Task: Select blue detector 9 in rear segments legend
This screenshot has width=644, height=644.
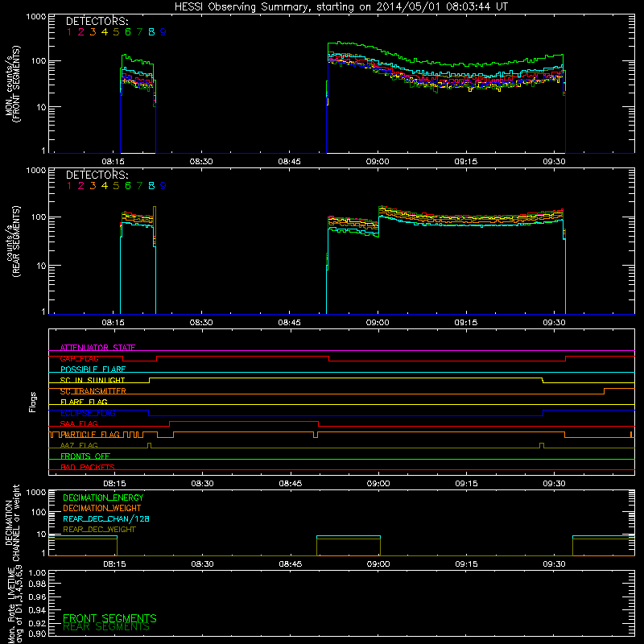Action: [x=163, y=186]
